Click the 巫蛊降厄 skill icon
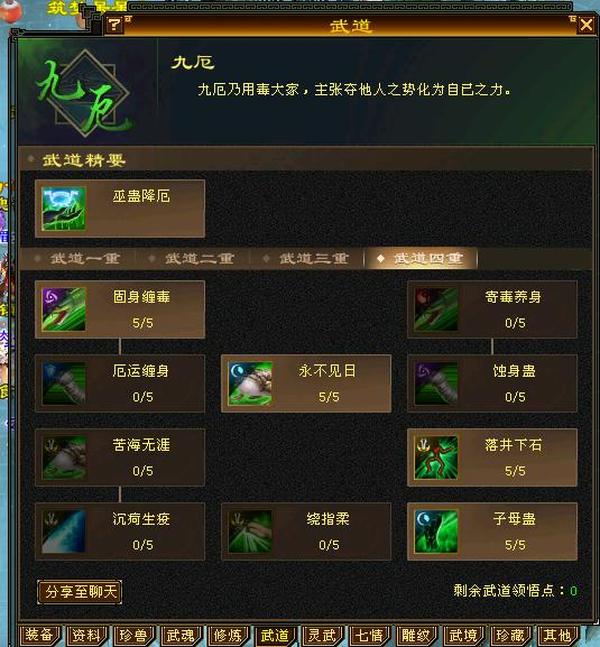The width and height of the screenshot is (600, 647). (x=64, y=209)
